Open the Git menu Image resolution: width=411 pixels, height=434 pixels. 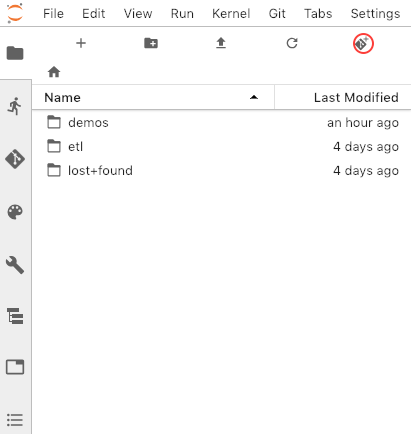click(277, 14)
